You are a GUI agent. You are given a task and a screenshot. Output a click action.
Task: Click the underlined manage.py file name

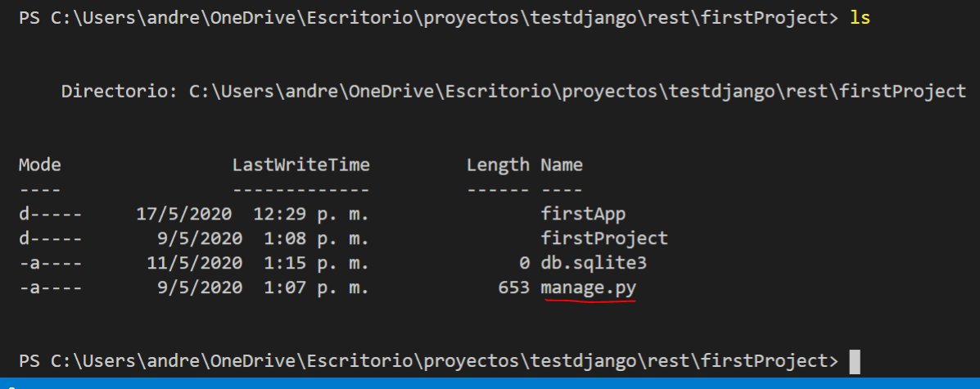tap(588, 288)
